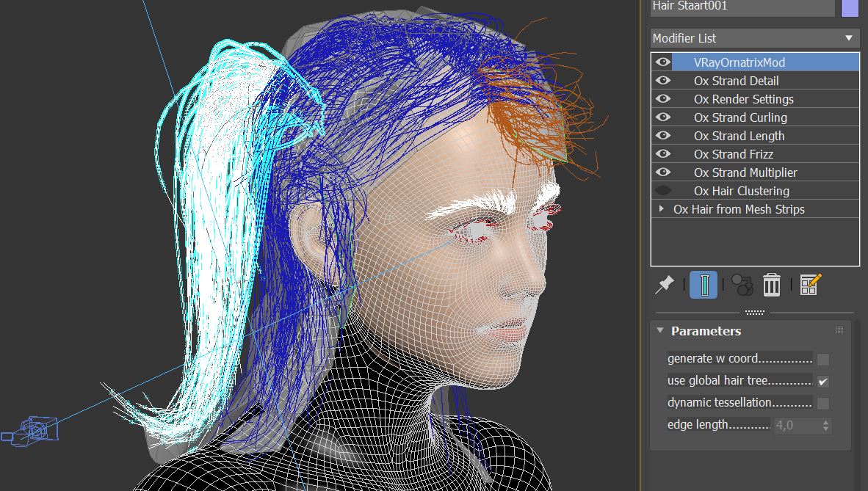Select Ox Render Settings in stack
This screenshot has width=868, height=491.
[743, 99]
